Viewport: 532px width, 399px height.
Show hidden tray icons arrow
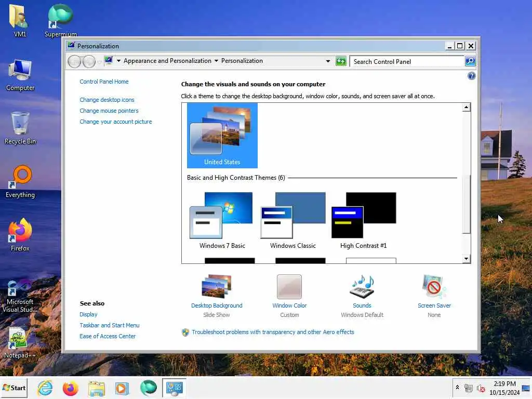coord(457,388)
